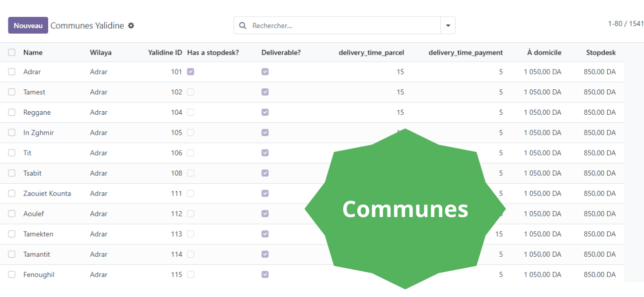Type in the Rechercher search field
The height and width of the screenshot is (297, 644).
click(343, 25)
